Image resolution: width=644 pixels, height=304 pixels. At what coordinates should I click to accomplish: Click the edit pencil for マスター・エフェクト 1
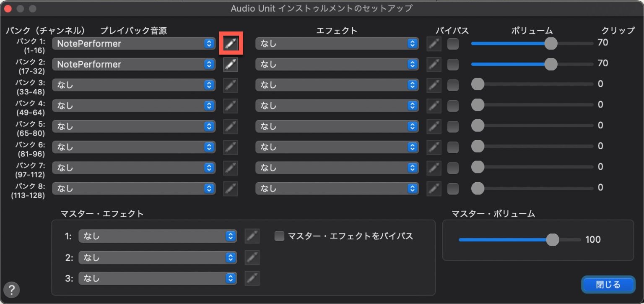pyautogui.click(x=252, y=236)
